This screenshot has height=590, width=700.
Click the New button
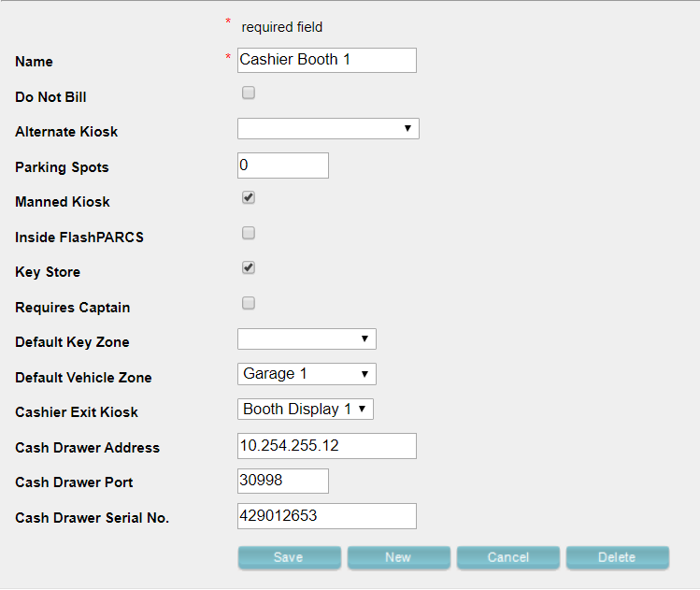coord(398,557)
